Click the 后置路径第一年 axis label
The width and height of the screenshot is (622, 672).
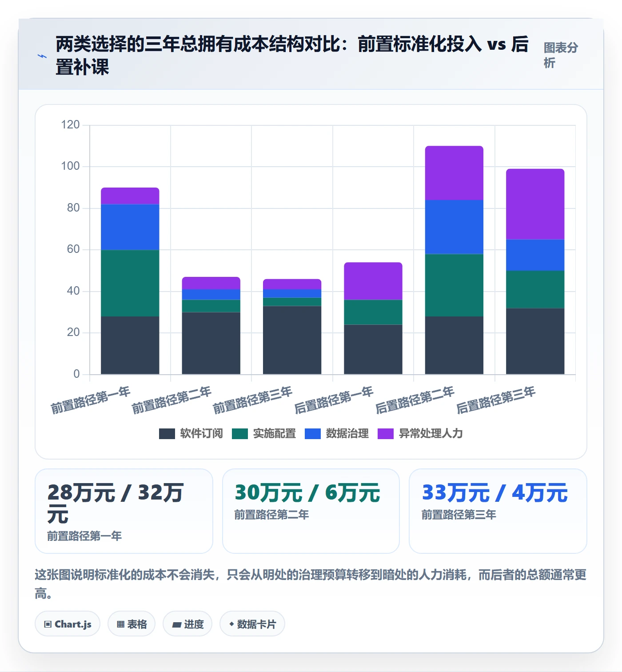(x=334, y=400)
